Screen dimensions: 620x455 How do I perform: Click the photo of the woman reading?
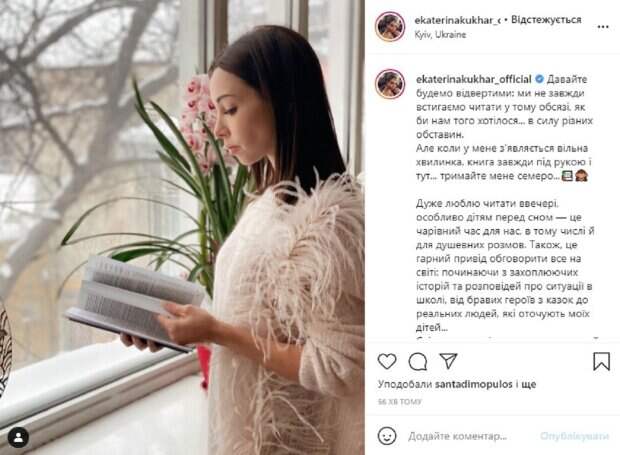pyautogui.click(x=182, y=228)
